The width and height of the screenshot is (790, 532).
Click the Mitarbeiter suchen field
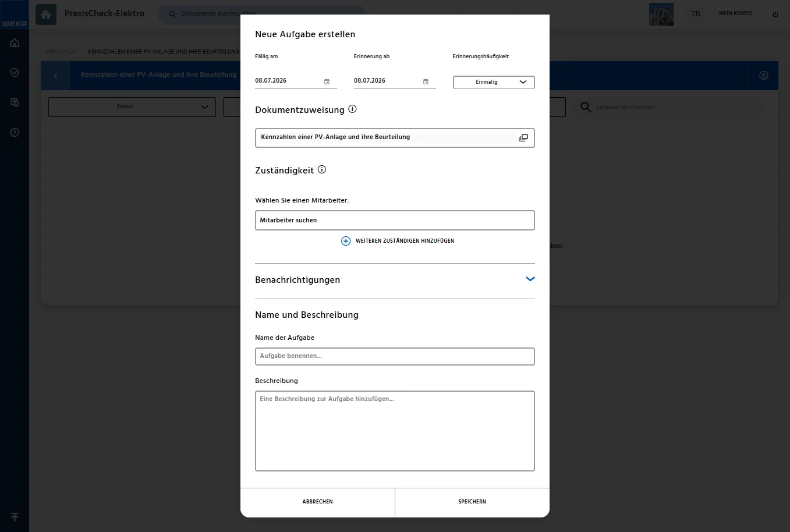[x=395, y=220]
